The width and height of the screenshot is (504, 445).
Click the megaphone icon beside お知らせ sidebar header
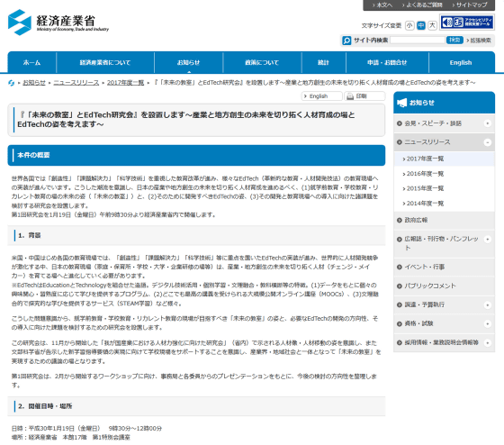pos(401,103)
